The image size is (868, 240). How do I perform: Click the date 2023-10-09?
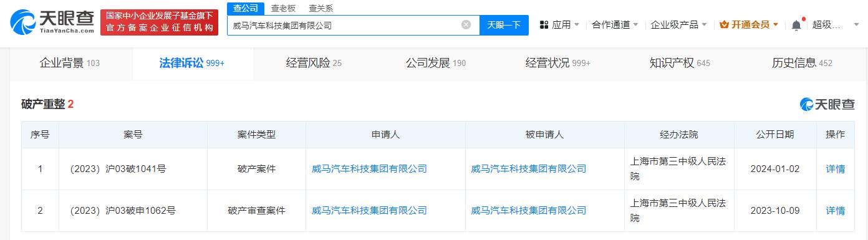tap(776, 211)
